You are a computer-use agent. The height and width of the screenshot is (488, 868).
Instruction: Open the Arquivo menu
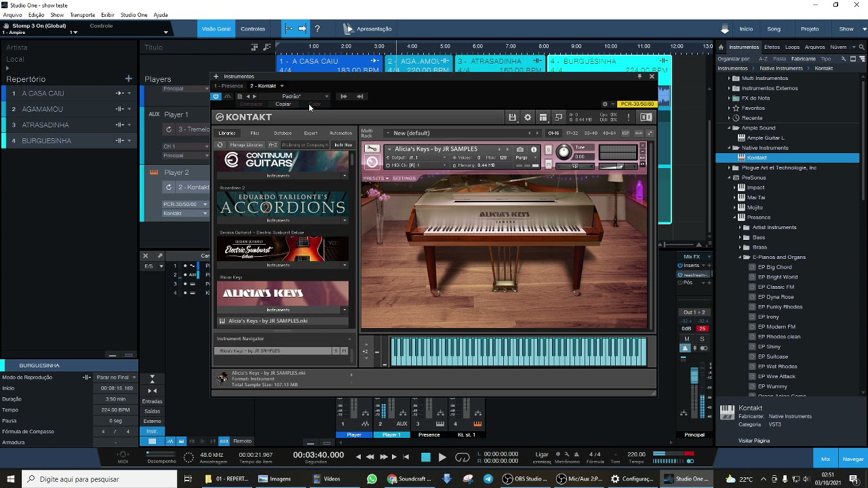point(13,15)
